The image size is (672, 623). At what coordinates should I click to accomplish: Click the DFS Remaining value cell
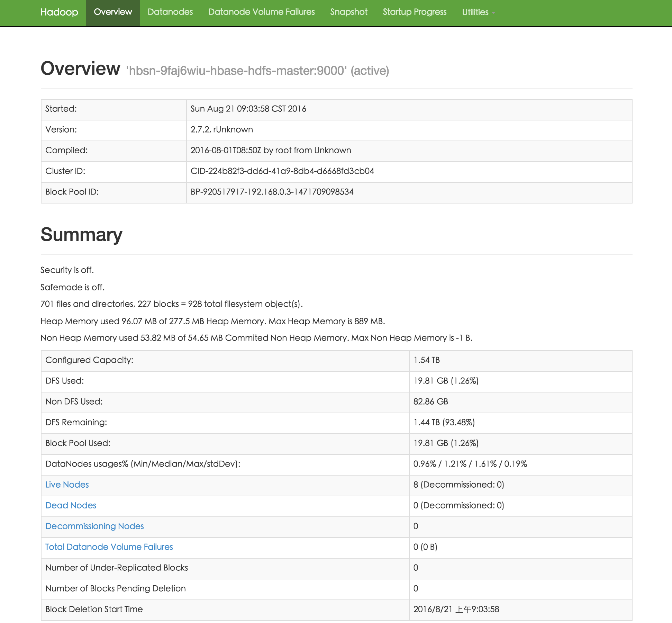click(x=444, y=422)
